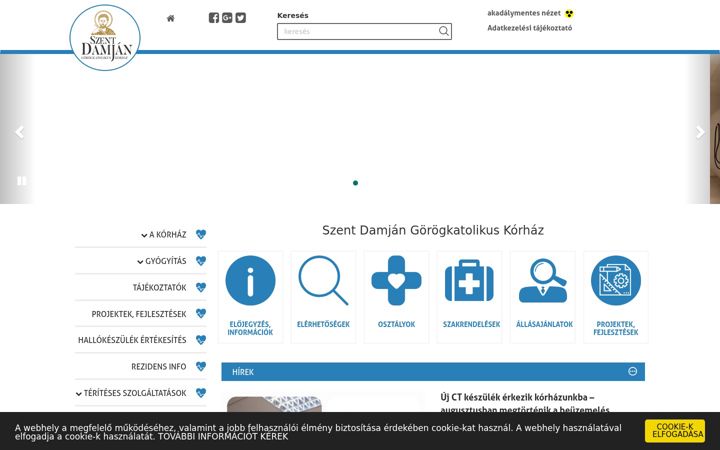Click the Szent Damján Görögkatolikus Kórház heading
The image size is (720, 450).
point(433,230)
